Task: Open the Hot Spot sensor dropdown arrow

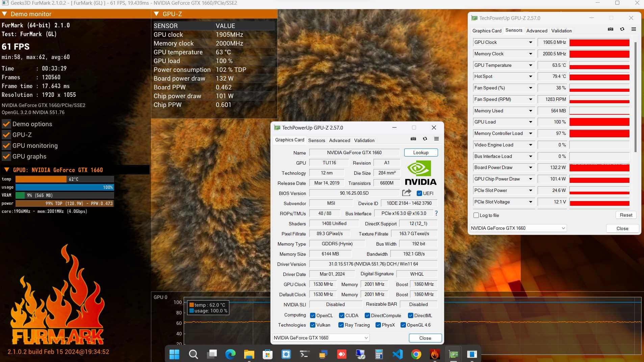Action: [x=531, y=77]
